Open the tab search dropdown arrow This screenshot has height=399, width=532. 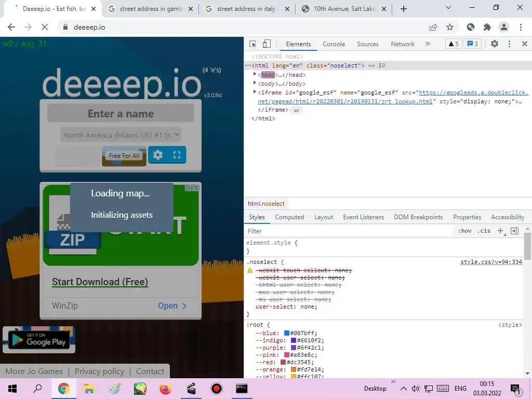coord(448,7)
